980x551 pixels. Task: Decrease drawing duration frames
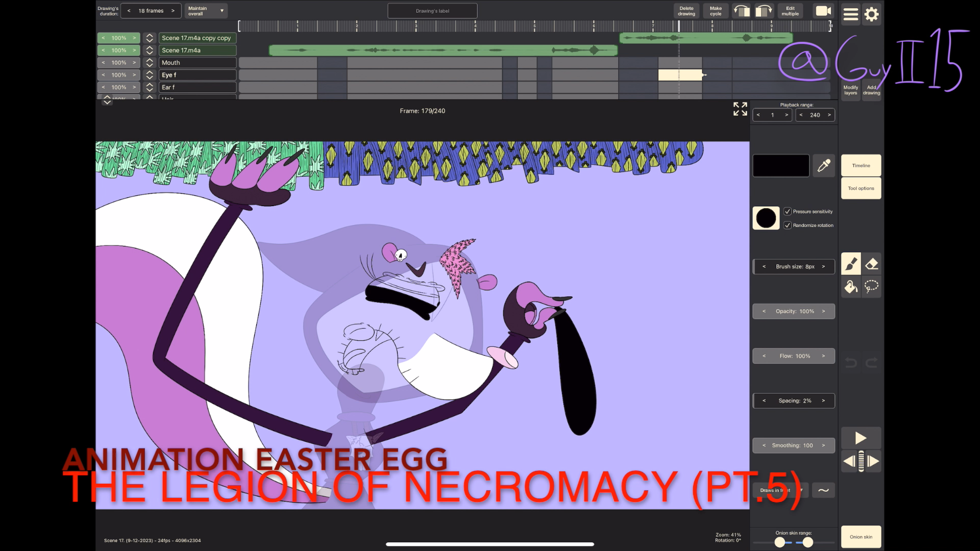click(x=129, y=11)
